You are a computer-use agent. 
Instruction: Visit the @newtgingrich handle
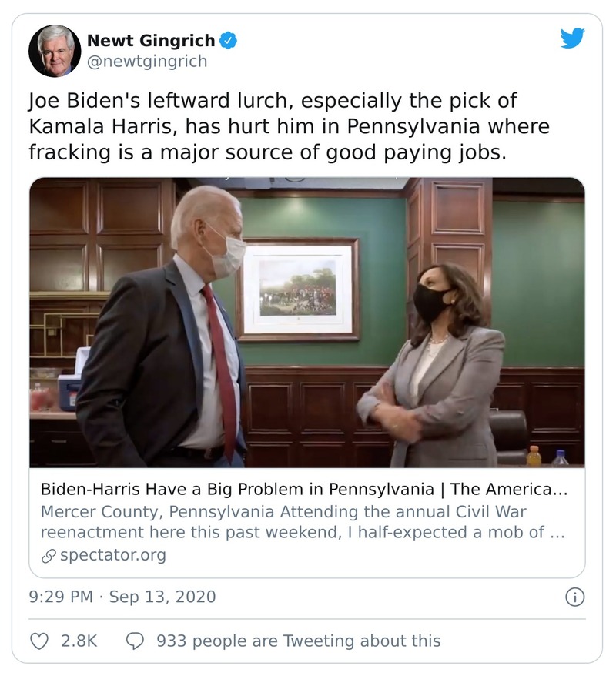[147, 62]
